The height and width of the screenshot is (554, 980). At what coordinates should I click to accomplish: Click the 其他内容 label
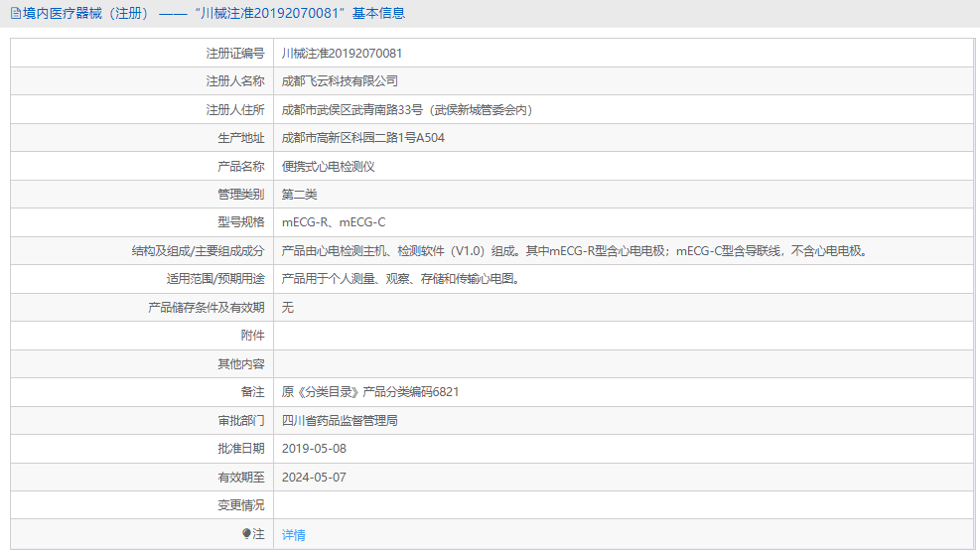(240, 364)
